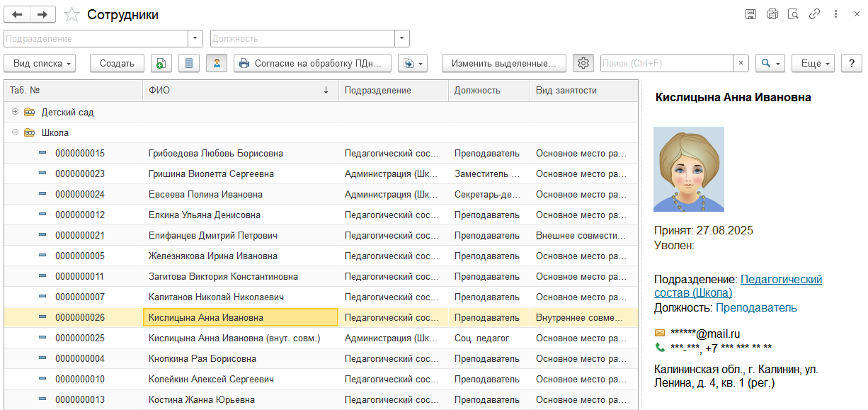868x410 pixels.
Task: Open the Преподаватель position link
Action: coord(756,308)
